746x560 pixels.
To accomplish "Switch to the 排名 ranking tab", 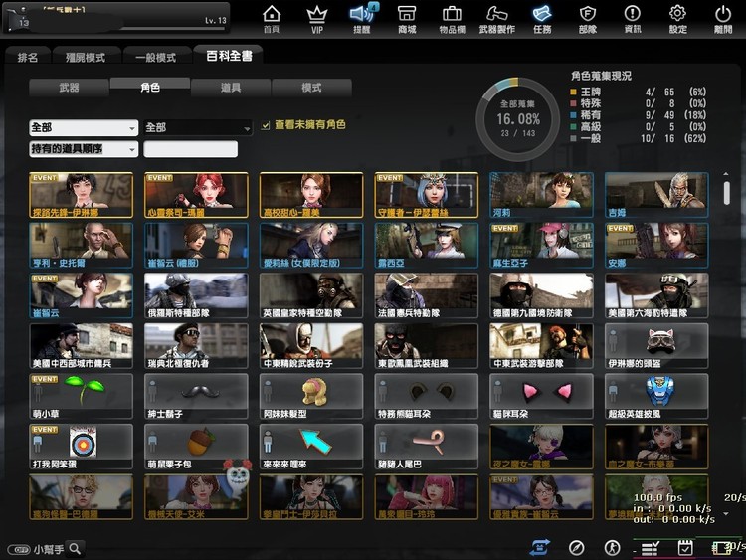I will pyautogui.click(x=28, y=58).
